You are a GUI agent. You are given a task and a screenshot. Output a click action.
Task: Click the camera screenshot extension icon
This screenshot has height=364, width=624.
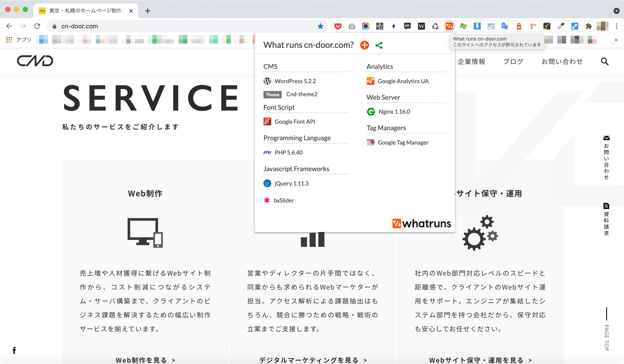[x=352, y=26]
